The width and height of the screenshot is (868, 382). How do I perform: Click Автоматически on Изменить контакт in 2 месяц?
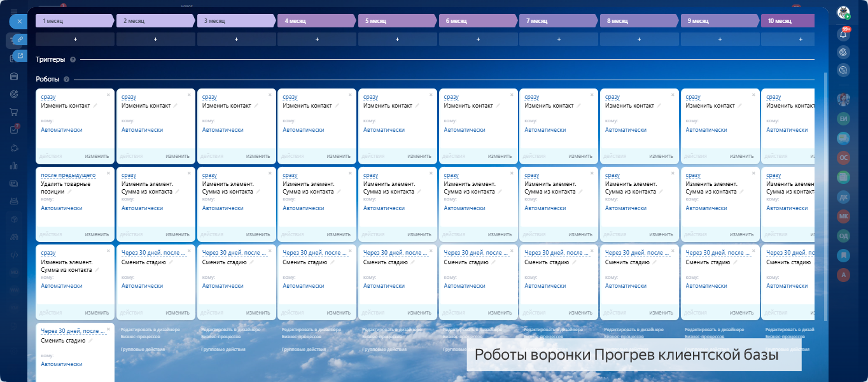point(142,130)
